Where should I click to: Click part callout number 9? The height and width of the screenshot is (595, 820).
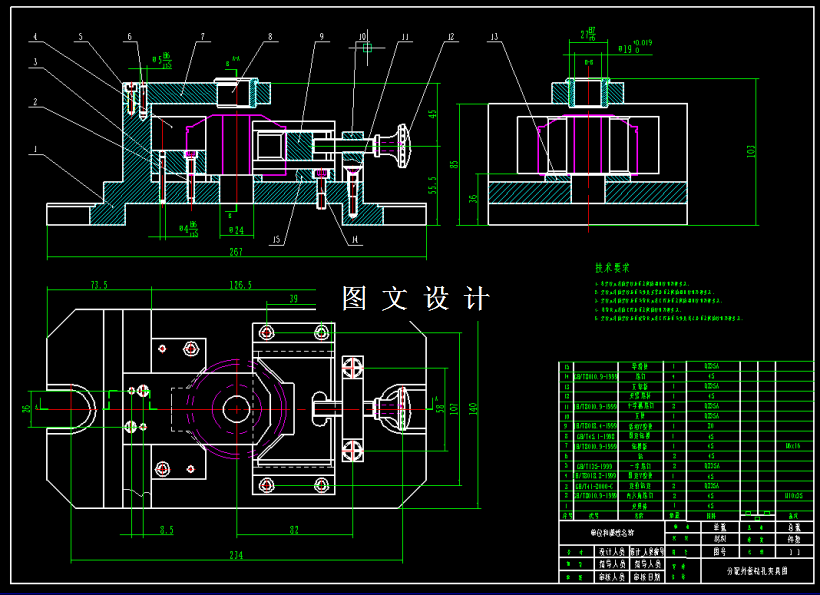pos(322,37)
